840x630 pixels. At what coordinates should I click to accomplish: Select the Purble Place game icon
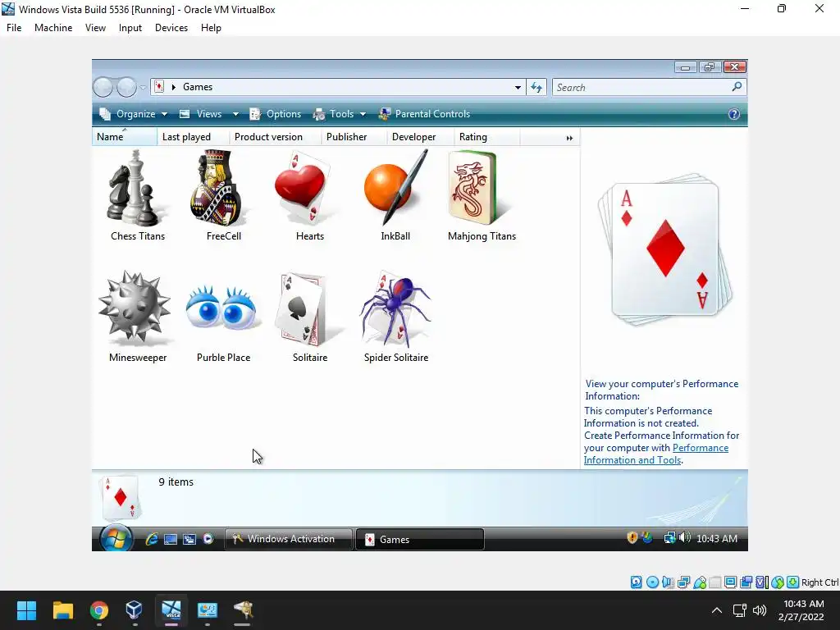223,308
